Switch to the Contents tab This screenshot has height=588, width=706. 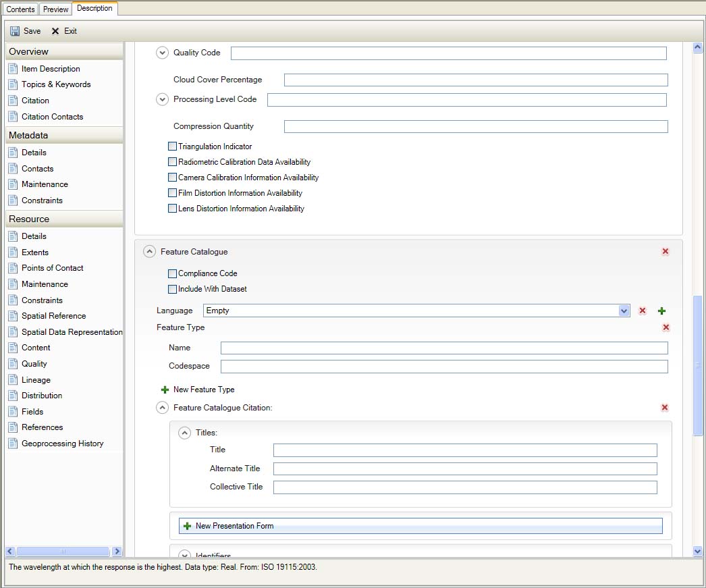(x=20, y=9)
